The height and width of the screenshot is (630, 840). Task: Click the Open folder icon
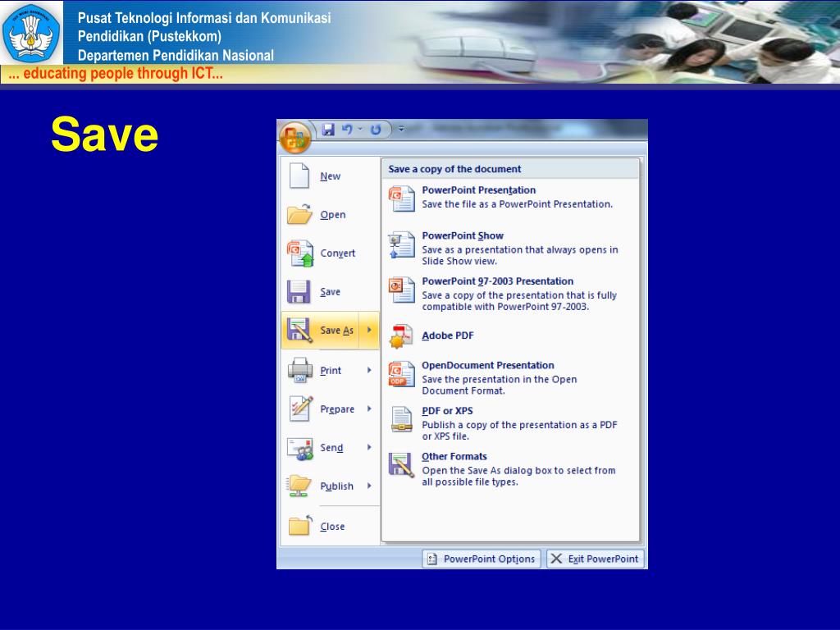(x=299, y=214)
